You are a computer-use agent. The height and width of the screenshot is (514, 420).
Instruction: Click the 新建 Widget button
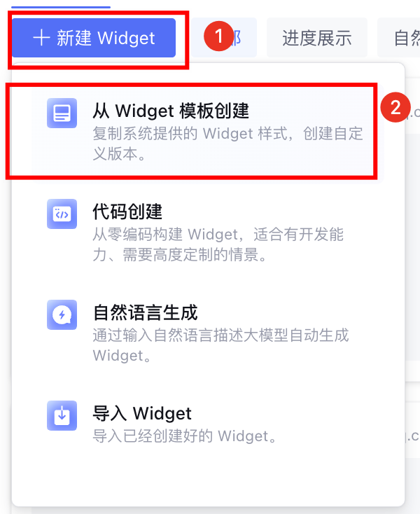point(94,38)
